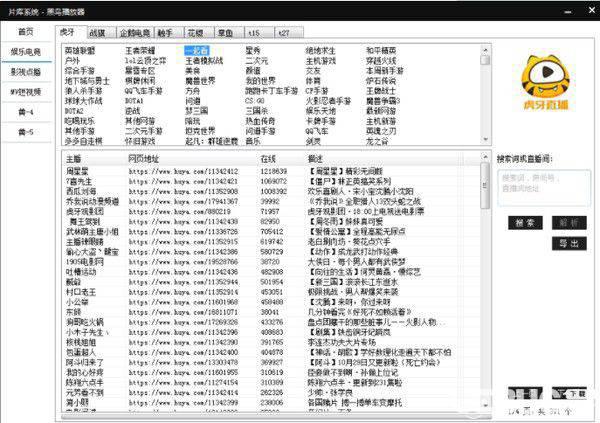Open the 花椒 tab
This screenshot has height=423, width=600.
tap(199, 33)
